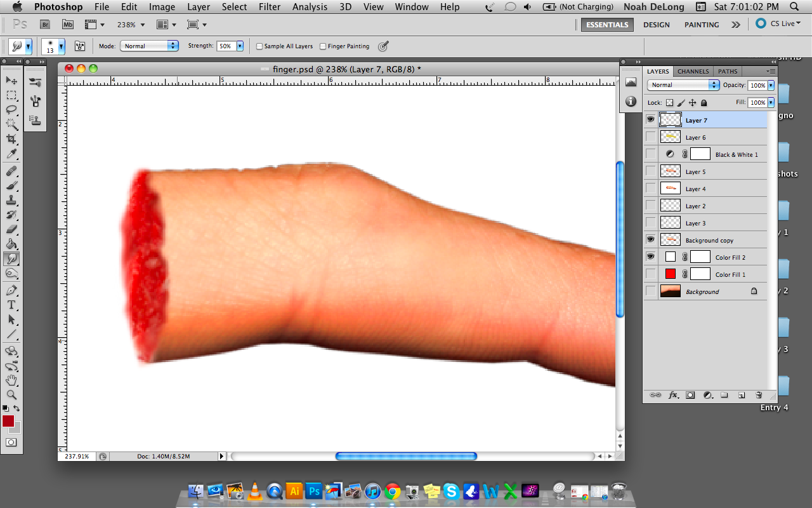
Task: Add a layer mask from Layers panel
Action: [x=691, y=395]
